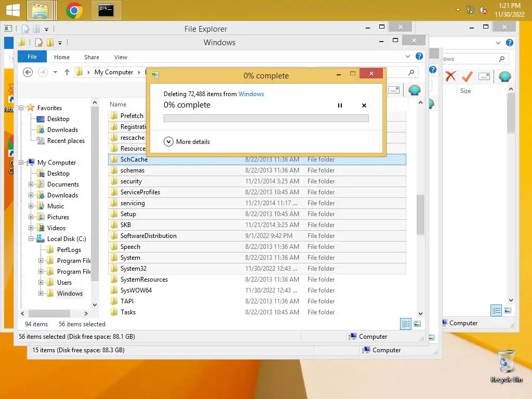Show hidden tray icons arrow

tap(458, 10)
